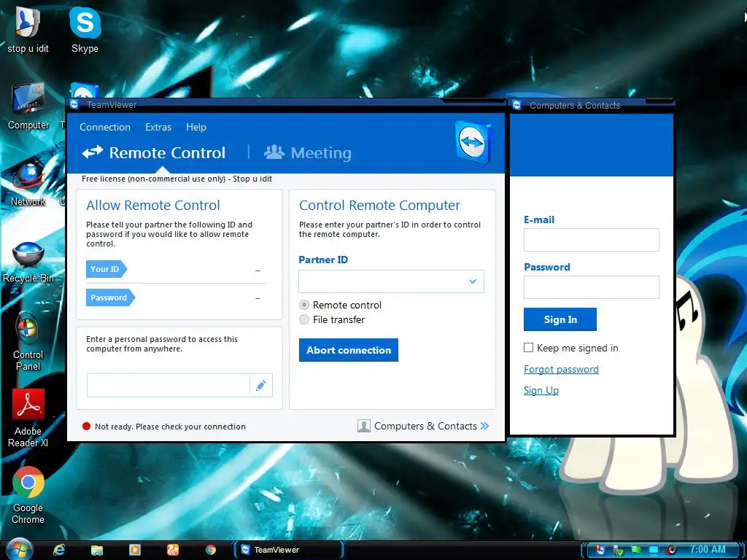Open the Skype desktop icon
This screenshot has width=747, height=560.
coord(85,29)
